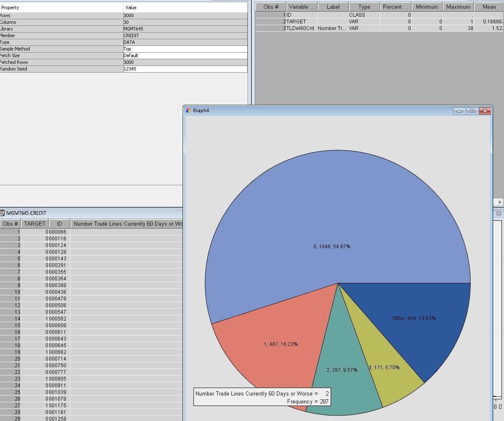The width and height of the screenshot is (504, 421).
Task: Click the Percent column header
Action: (x=396, y=7)
